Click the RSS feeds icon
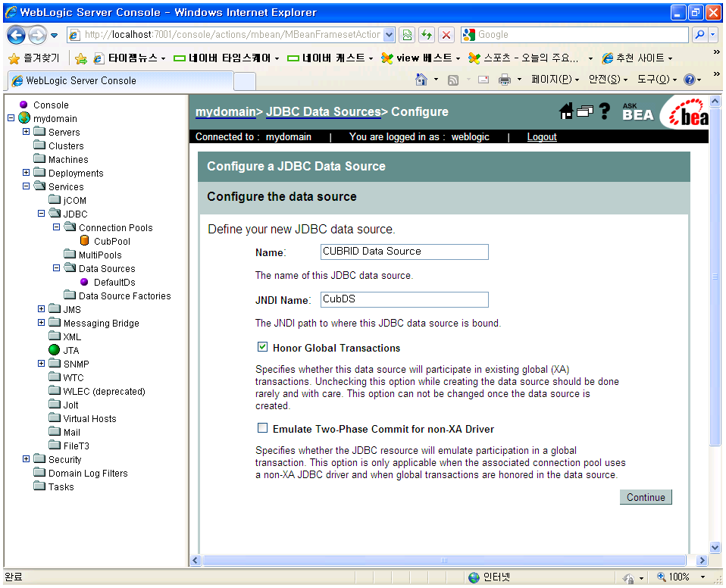 [453, 80]
